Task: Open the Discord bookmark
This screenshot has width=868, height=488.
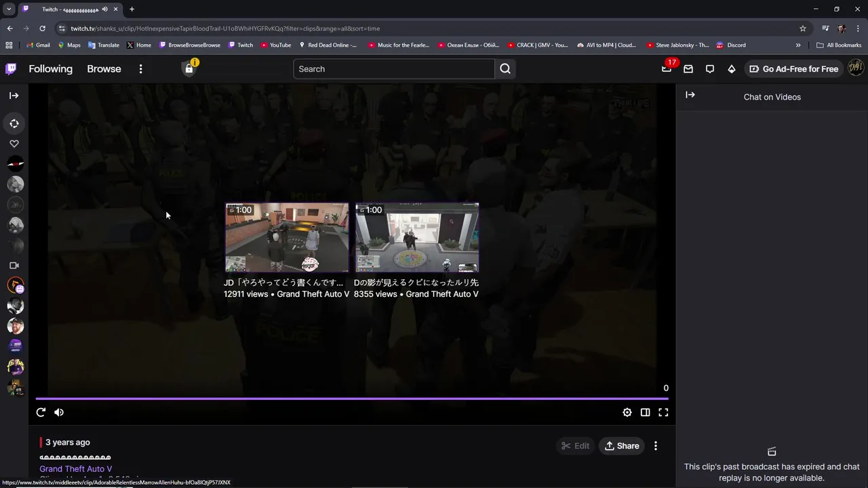Action: tap(730, 45)
